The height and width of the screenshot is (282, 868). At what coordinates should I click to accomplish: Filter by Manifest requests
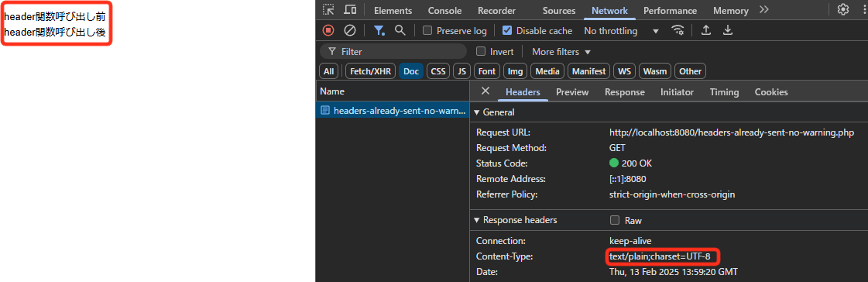click(x=589, y=71)
